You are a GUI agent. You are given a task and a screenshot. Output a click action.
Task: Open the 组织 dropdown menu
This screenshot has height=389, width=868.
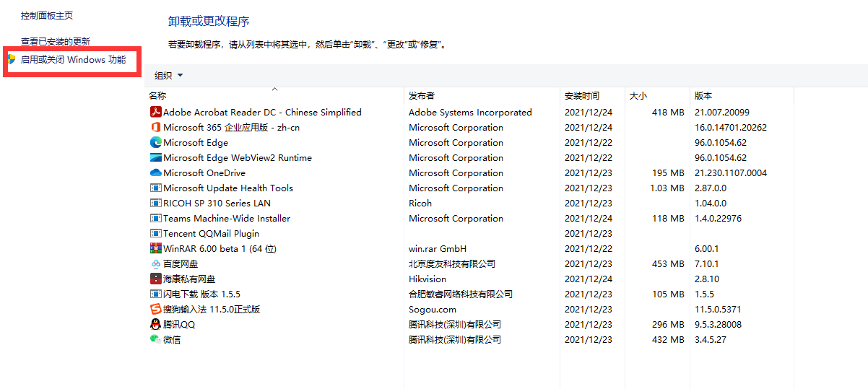pyautogui.click(x=169, y=75)
